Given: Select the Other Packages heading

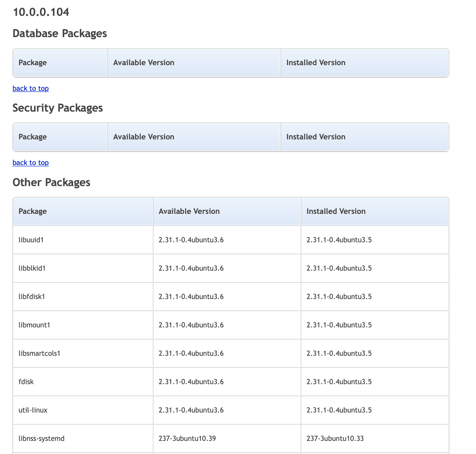Looking at the screenshot, I should [x=51, y=182].
